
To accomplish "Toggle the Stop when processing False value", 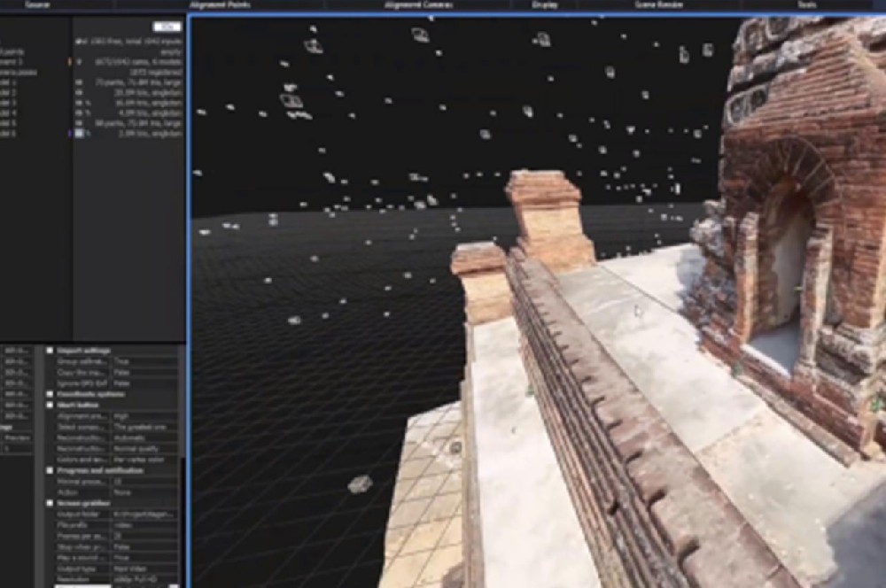I will click(x=144, y=546).
